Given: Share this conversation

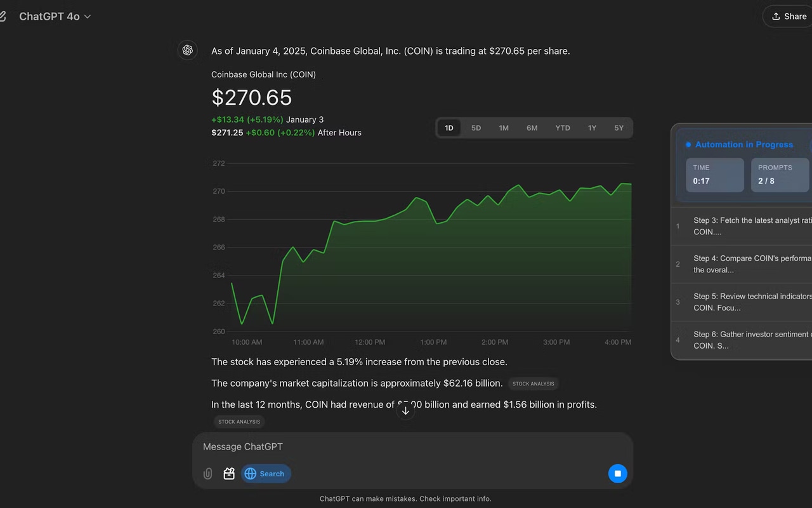Looking at the screenshot, I should tap(789, 17).
